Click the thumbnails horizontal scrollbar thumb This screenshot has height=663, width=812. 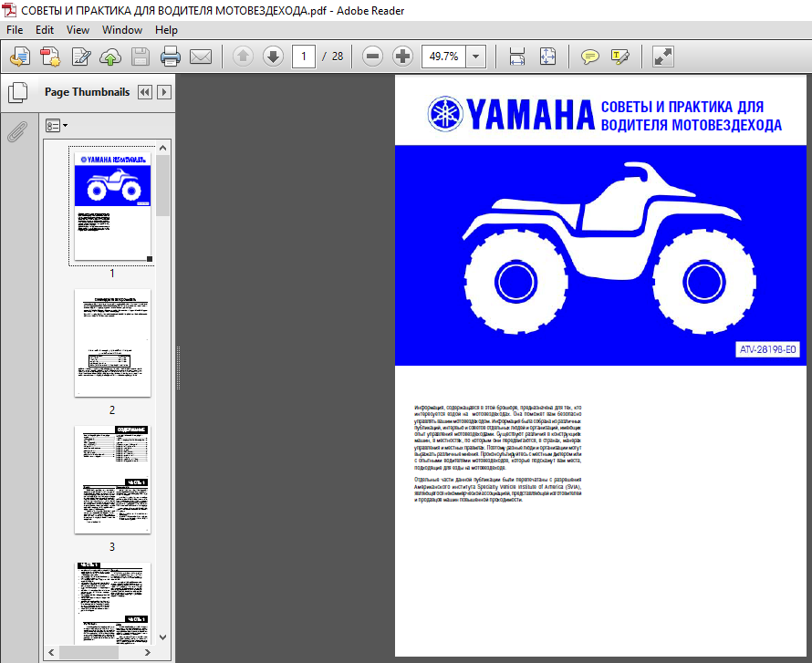tap(88, 652)
